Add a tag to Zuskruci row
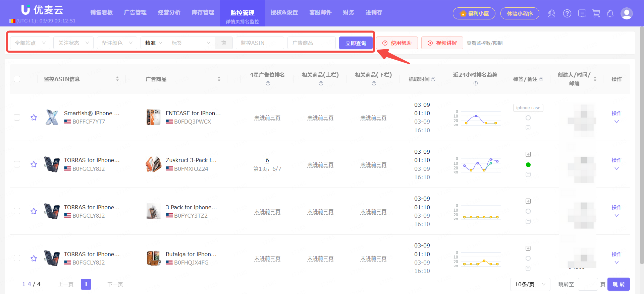644x294 pixels. click(528, 154)
